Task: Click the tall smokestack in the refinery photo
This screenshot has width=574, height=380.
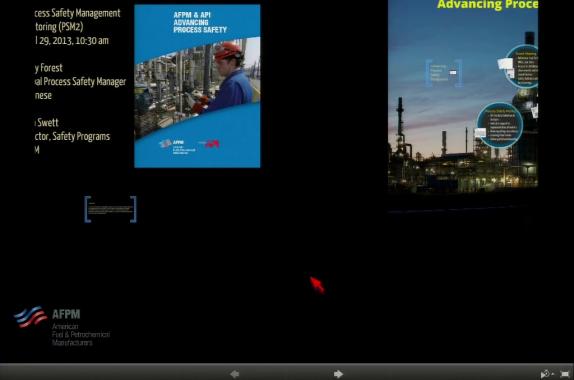Action: tap(400, 124)
